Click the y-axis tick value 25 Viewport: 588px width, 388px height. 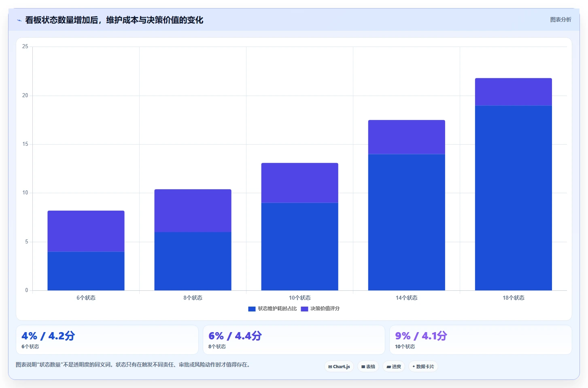point(25,47)
